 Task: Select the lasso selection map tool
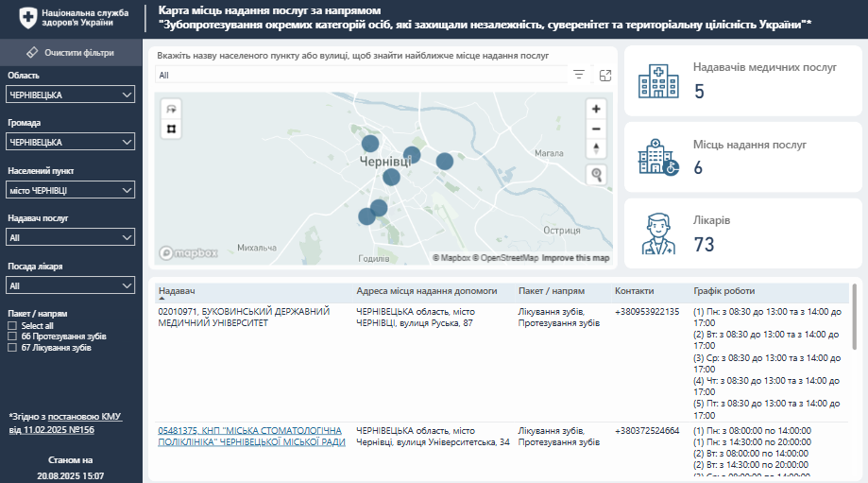171,109
